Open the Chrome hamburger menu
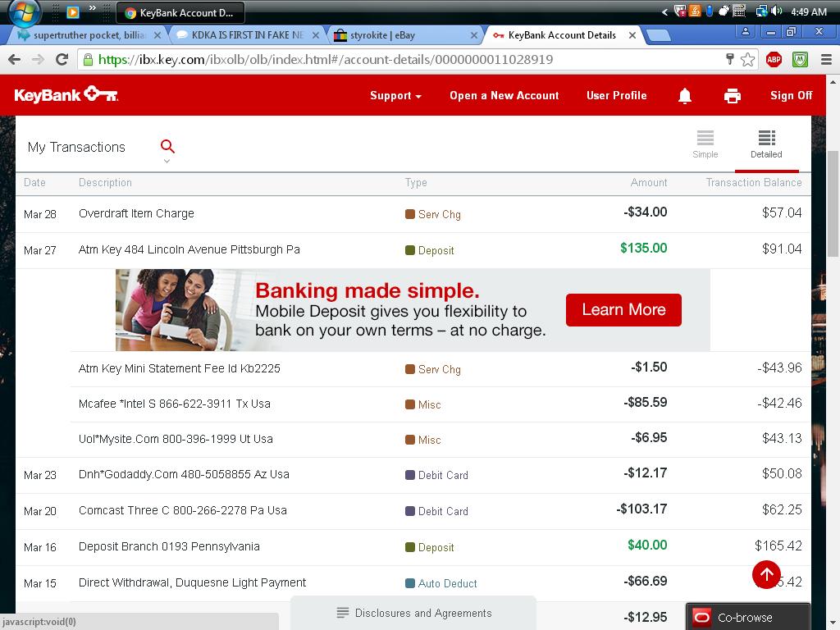 click(x=826, y=59)
